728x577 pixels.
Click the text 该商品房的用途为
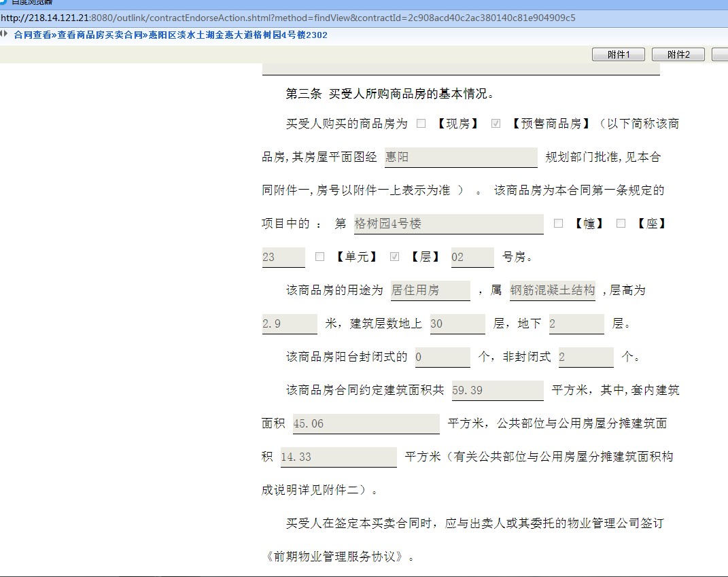tap(334, 291)
